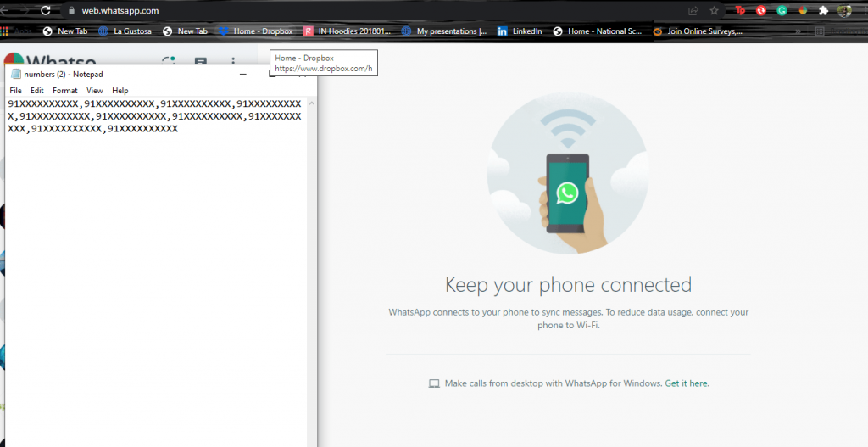Open the Home - National Sc... bookmark

598,31
